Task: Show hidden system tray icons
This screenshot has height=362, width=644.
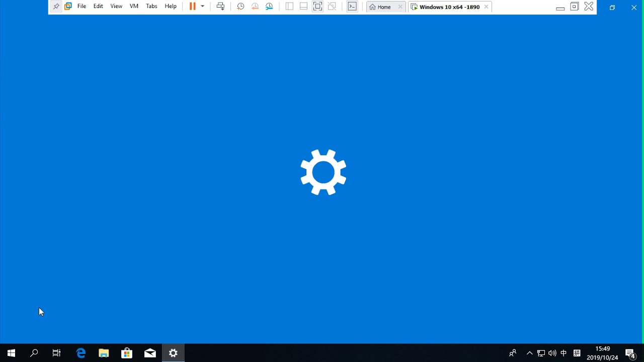Action: [x=529, y=353]
